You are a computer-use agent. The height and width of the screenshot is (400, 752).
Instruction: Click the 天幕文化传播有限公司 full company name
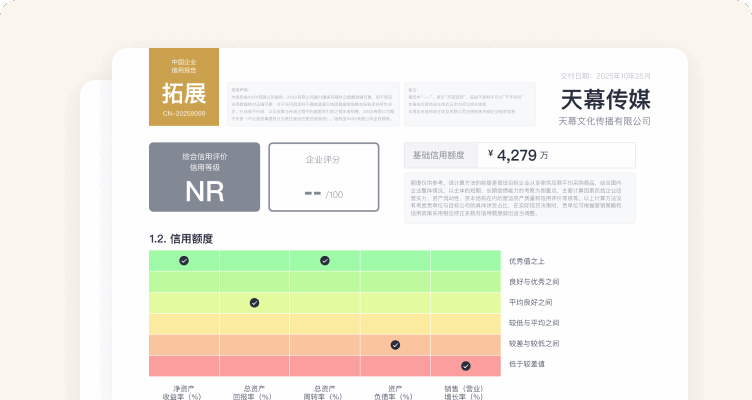(x=604, y=121)
